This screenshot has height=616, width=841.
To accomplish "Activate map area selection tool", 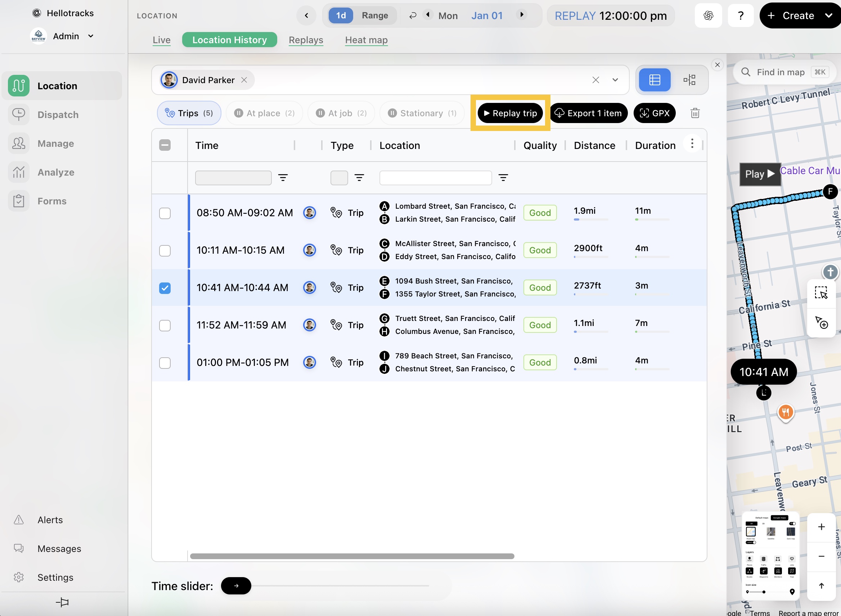I will pyautogui.click(x=821, y=293).
